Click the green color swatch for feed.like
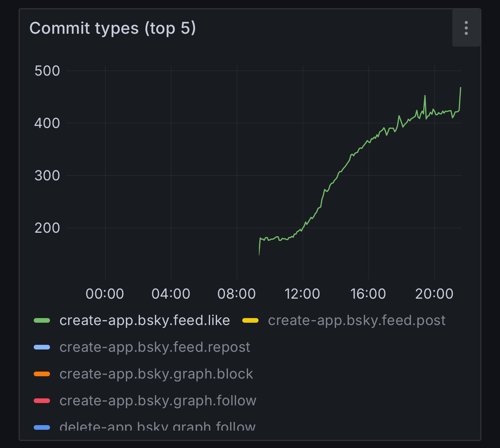Image resolution: width=500 pixels, height=448 pixels. point(42,320)
